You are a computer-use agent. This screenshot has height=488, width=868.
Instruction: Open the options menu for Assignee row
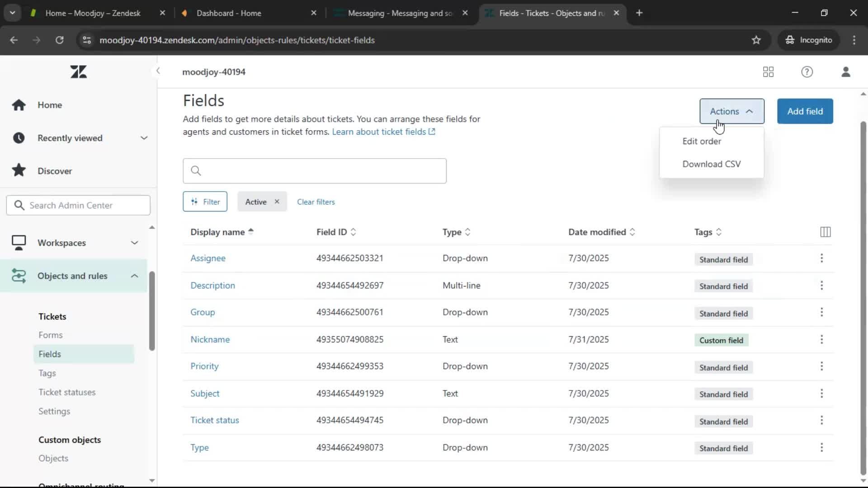821,258
